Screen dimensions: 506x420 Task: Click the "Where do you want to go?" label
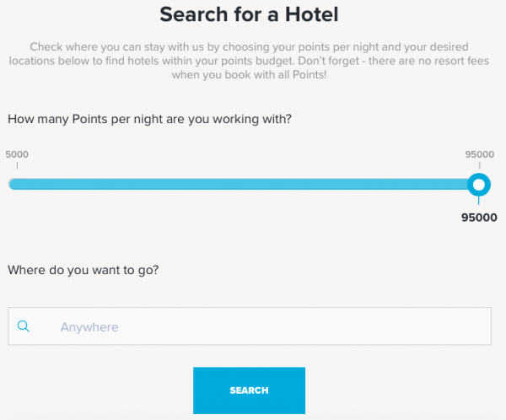coord(83,270)
